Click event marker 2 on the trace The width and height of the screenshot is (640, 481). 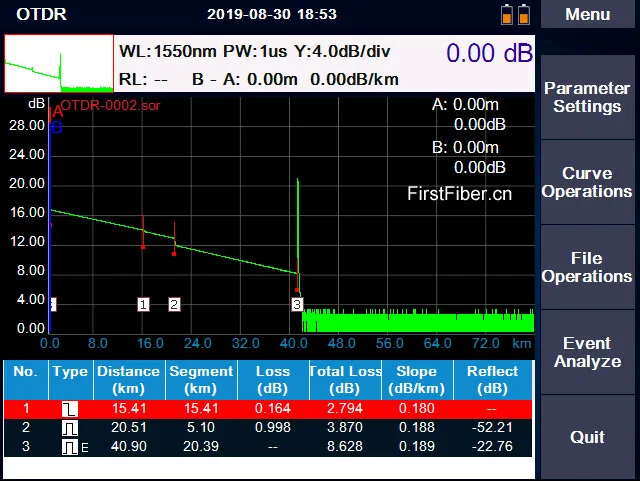(x=174, y=304)
